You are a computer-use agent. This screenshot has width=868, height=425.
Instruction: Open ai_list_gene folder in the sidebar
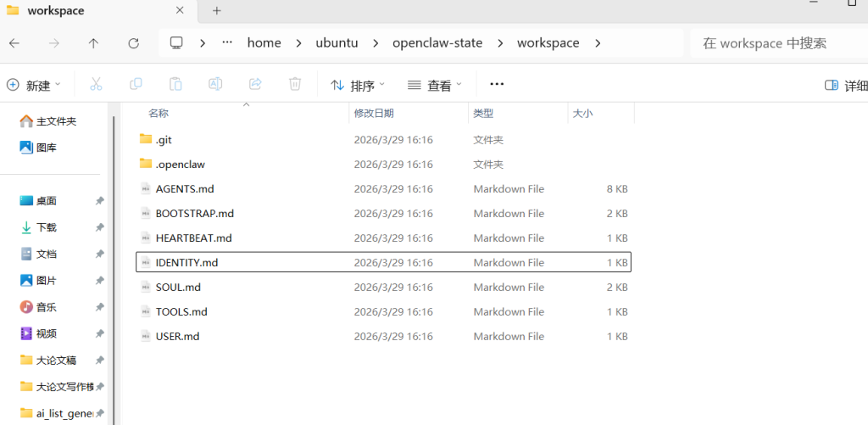[x=56, y=413]
